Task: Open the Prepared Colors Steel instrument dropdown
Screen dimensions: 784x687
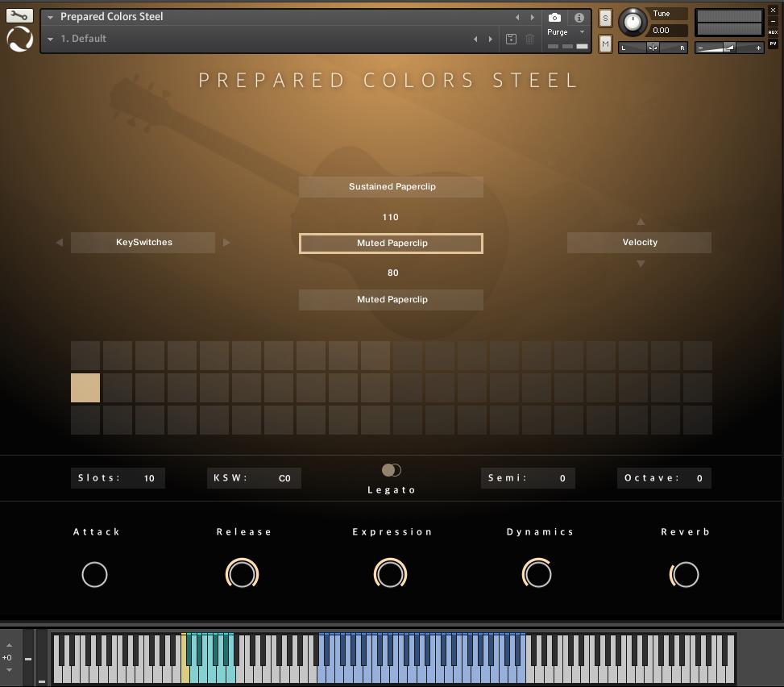Action: pos(51,17)
